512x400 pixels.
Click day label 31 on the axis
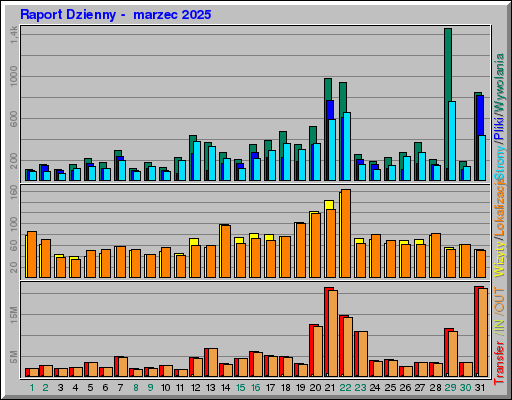(x=480, y=388)
